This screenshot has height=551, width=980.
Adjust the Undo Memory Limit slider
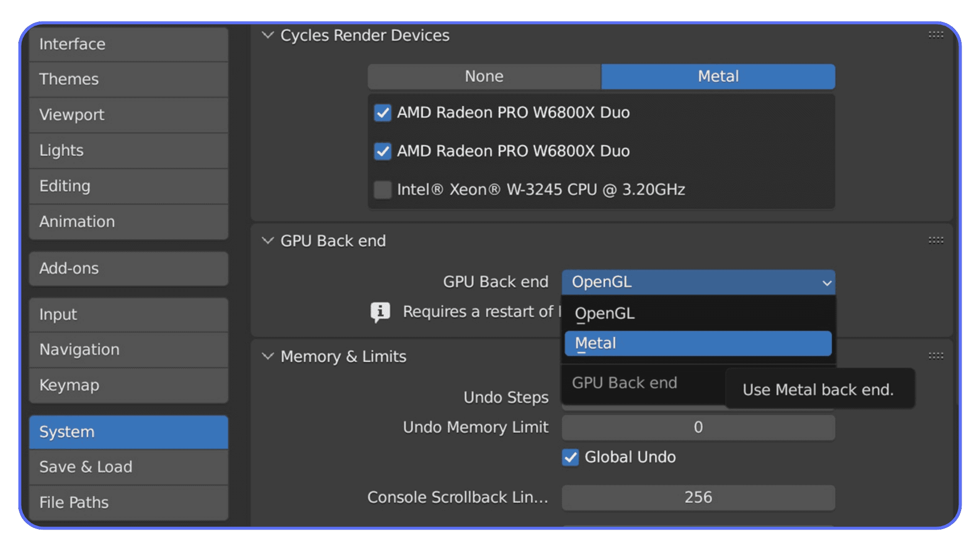tap(698, 428)
